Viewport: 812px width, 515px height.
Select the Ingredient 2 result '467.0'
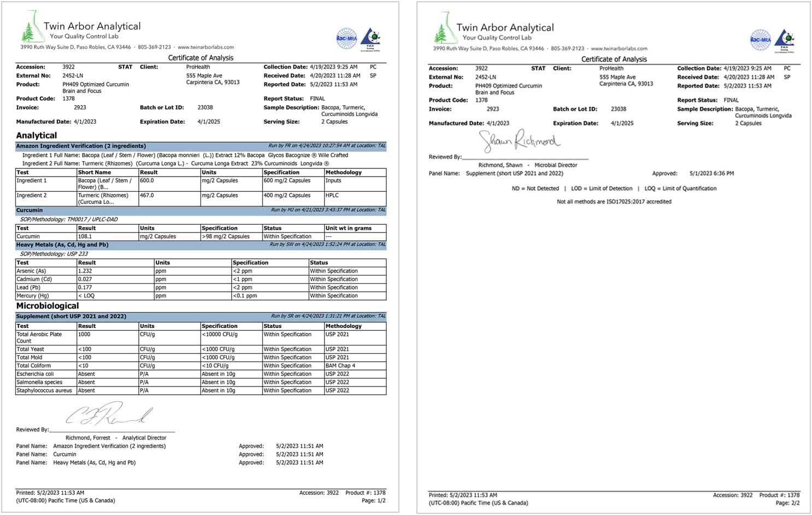point(147,195)
